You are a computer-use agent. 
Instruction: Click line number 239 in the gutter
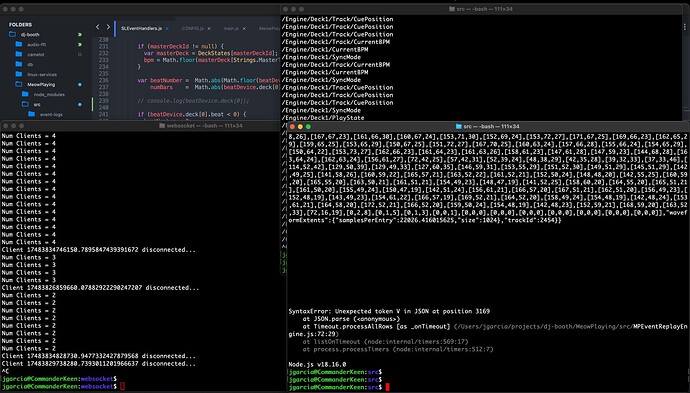pyautogui.click(x=103, y=101)
